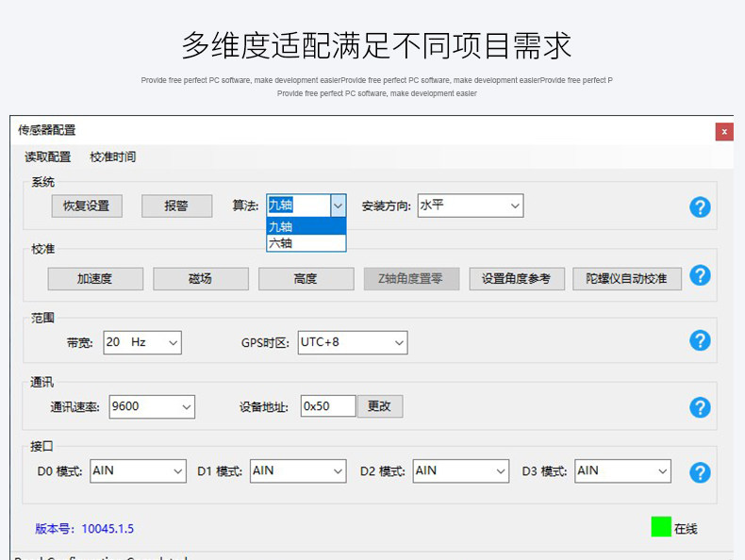Open the GPS时区 UTC+8 dropdown
Screen dimensions: 745x560
[353, 342]
